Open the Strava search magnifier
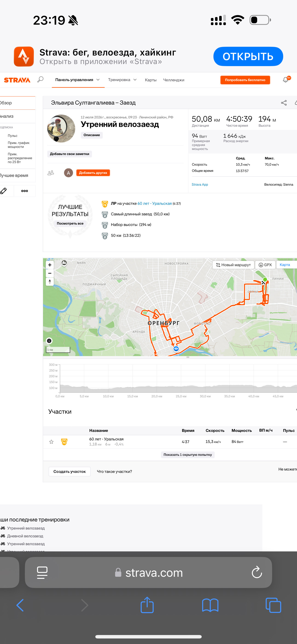 40,79
